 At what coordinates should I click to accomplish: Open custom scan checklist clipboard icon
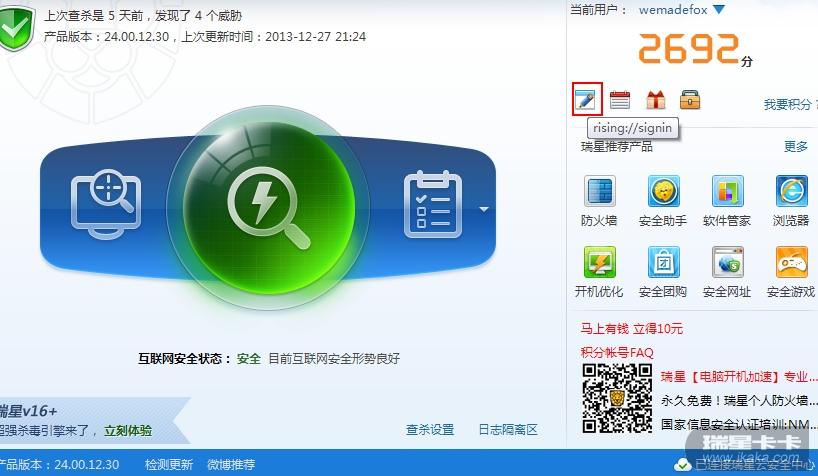[432, 204]
